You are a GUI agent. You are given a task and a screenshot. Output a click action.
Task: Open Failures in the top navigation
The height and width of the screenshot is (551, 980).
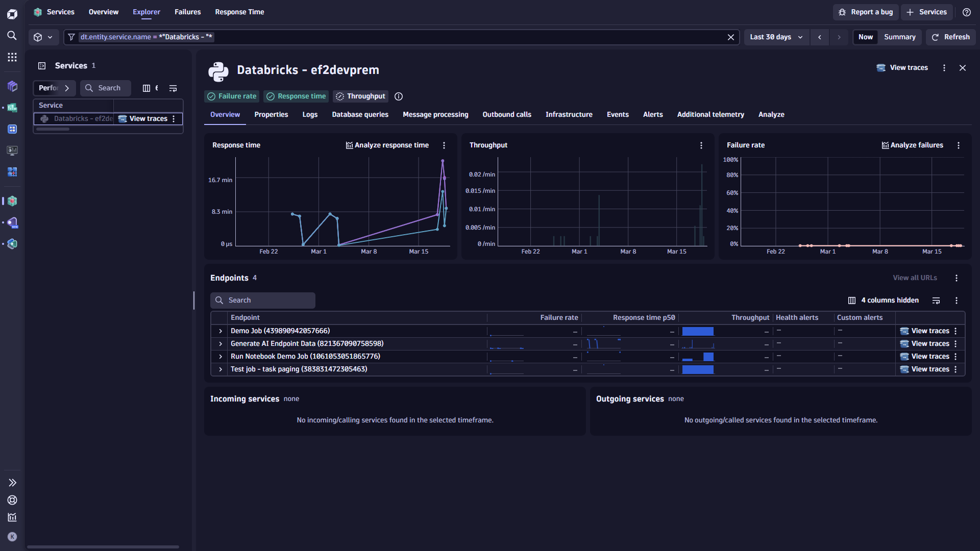(x=187, y=12)
